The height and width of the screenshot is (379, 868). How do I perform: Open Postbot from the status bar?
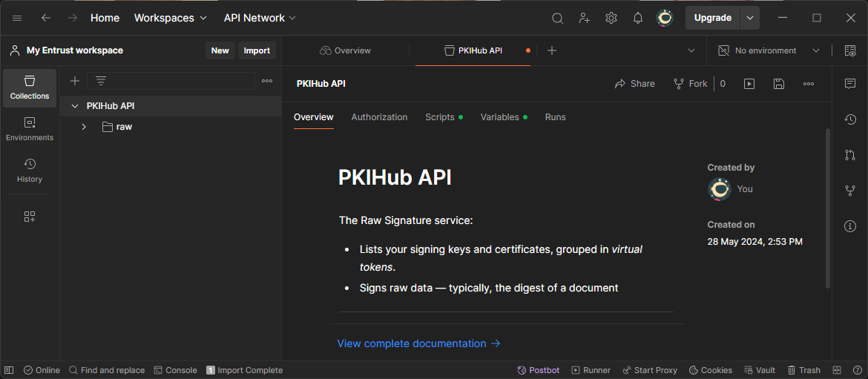538,370
